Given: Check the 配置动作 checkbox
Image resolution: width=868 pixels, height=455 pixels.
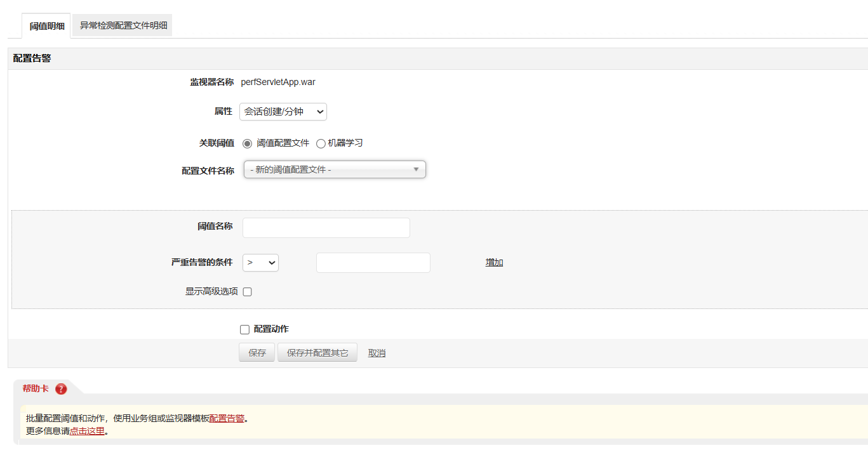Looking at the screenshot, I should (x=244, y=329).
